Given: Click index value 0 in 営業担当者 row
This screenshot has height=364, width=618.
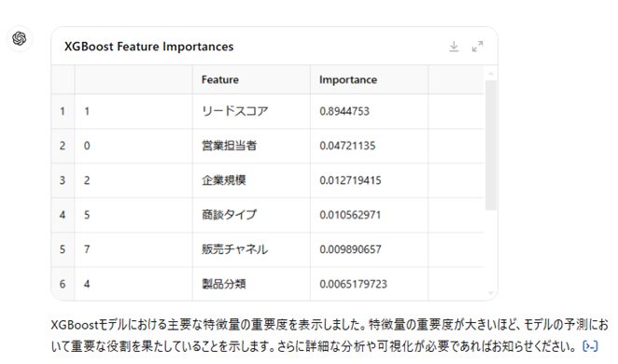Looking at the screenshot, I should [x=87, y=146].
